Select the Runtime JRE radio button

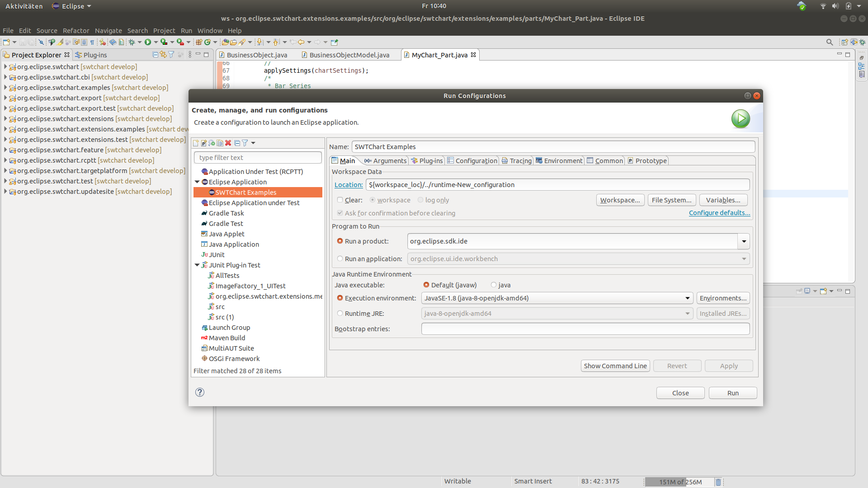click(340, 313)
